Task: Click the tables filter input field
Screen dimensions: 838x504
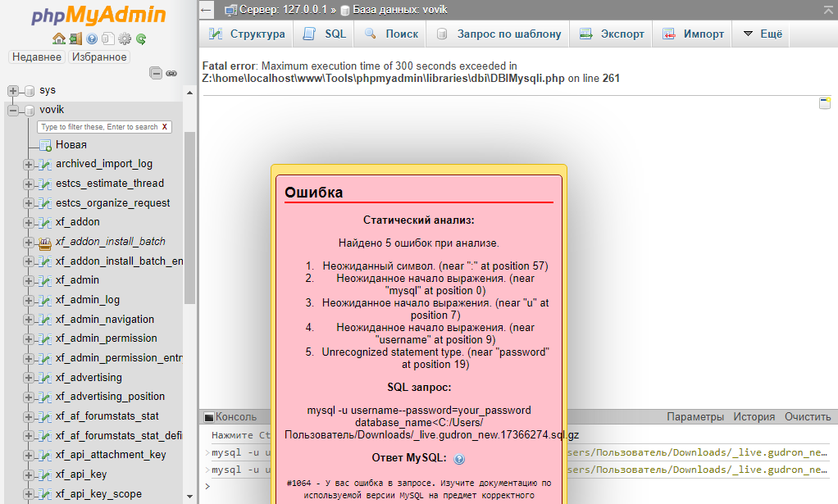Action: pos(99,127)
